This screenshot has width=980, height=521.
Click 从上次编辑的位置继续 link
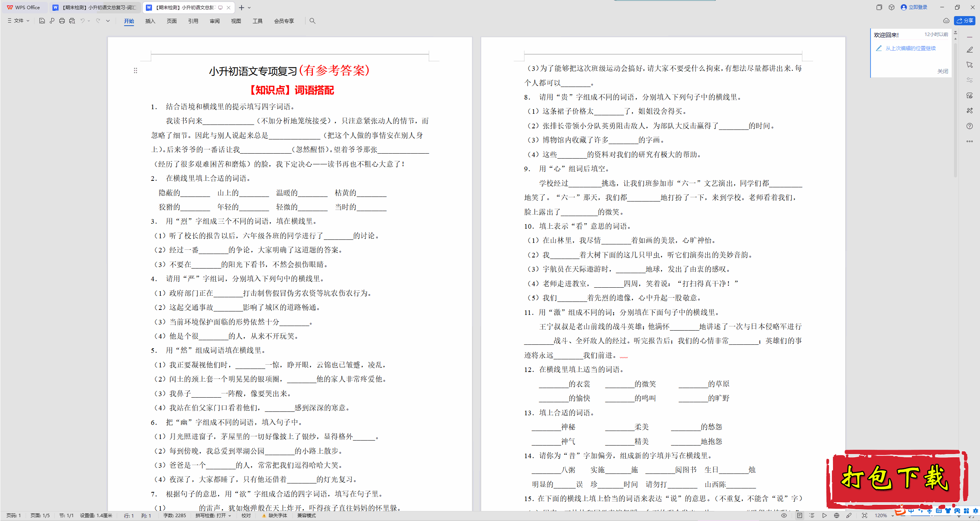tap(911, 48)
